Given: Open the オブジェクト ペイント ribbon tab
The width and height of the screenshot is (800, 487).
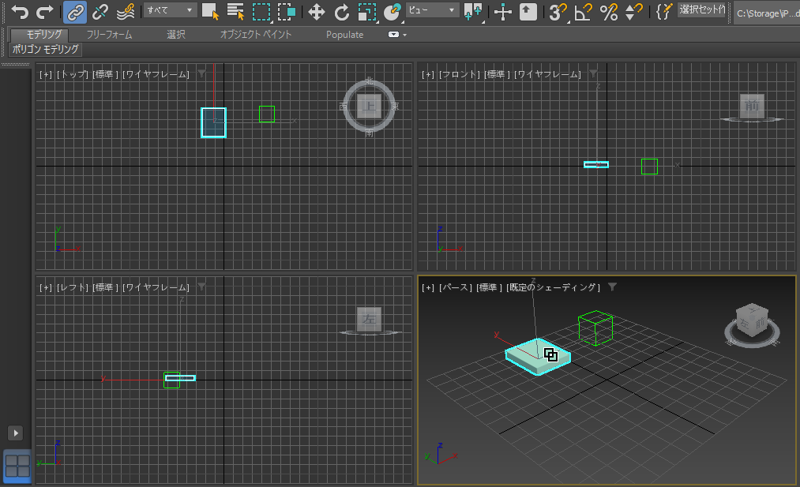Looking at the screenshot, I should [256, 34].
